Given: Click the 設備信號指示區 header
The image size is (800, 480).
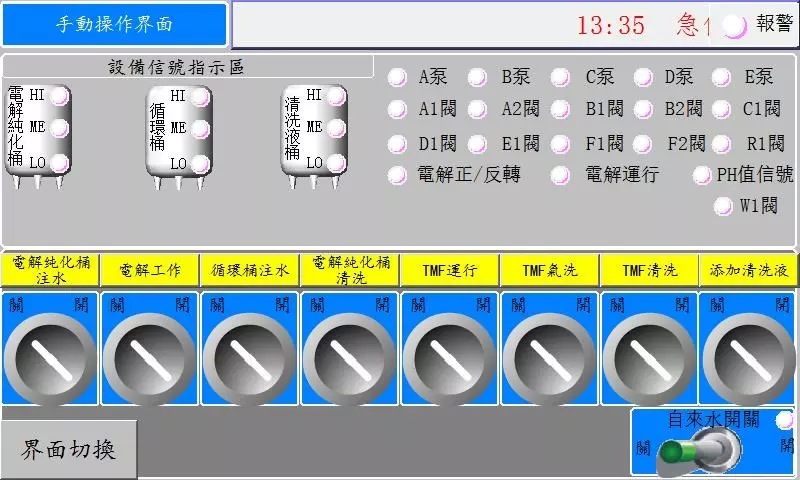Looking at the screenshot, I should pyautogui.click(x=188, y=67).
